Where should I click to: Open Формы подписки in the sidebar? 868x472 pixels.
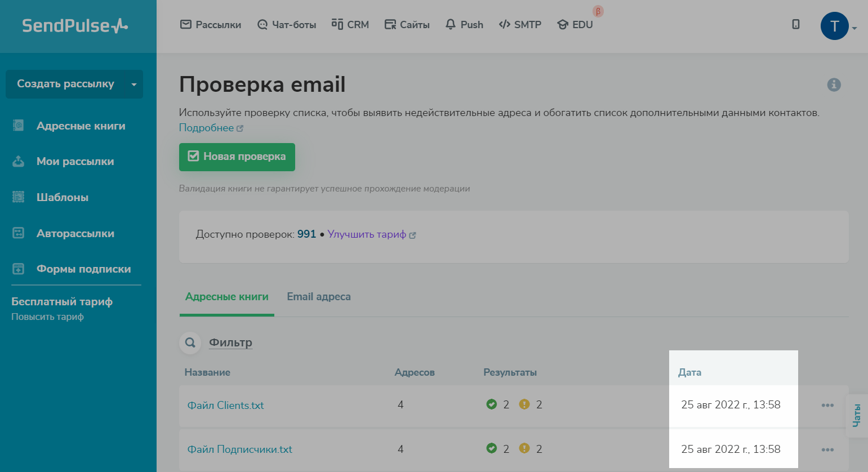pyautogui.click(x=84, y=269)
